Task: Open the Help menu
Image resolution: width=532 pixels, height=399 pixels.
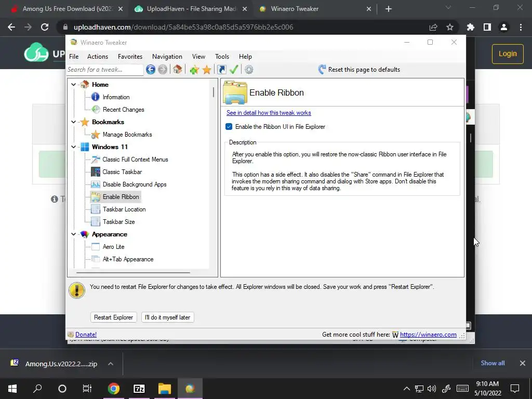Action: (x=245, y=57)
